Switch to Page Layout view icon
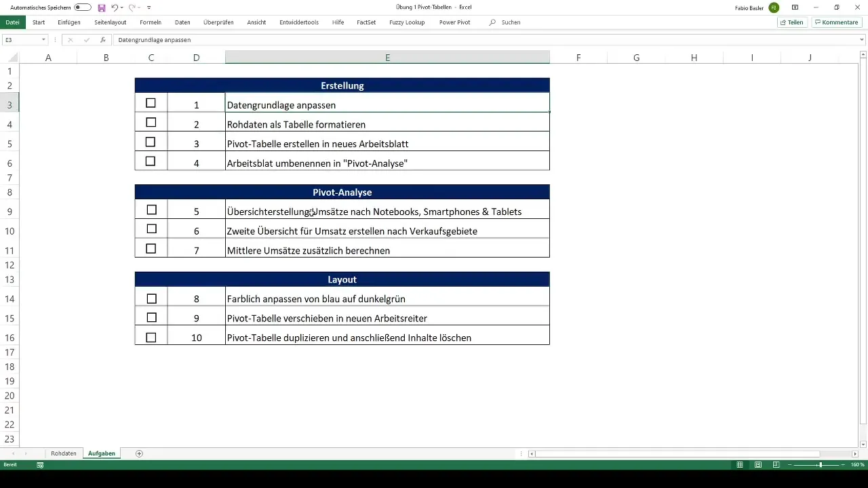 pos(757,465)
